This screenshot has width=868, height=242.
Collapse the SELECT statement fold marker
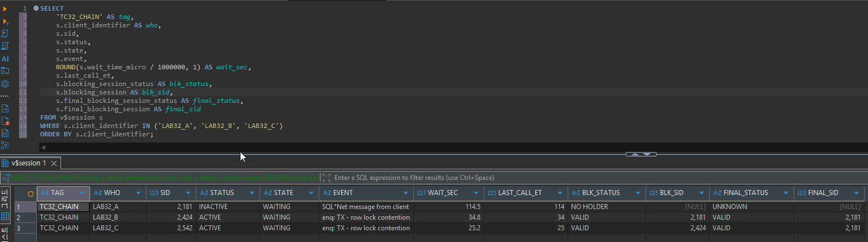pyautogui.click(x=36, y=8)
